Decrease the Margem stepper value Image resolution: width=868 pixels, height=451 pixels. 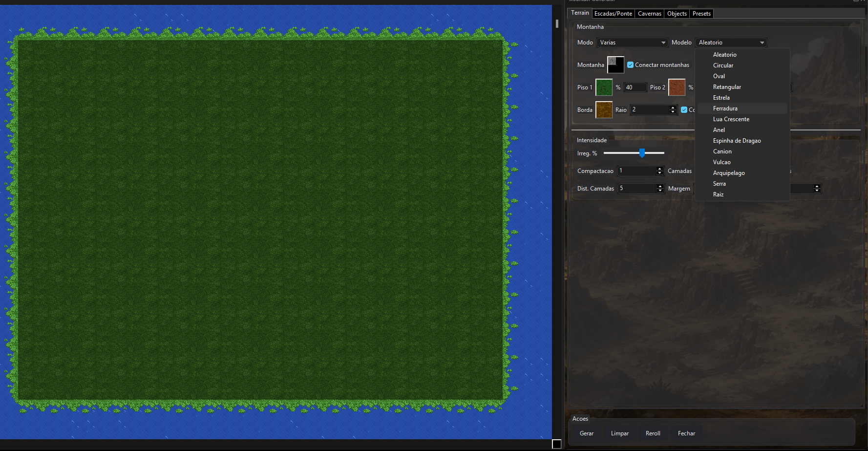click(x=817, y=191)
